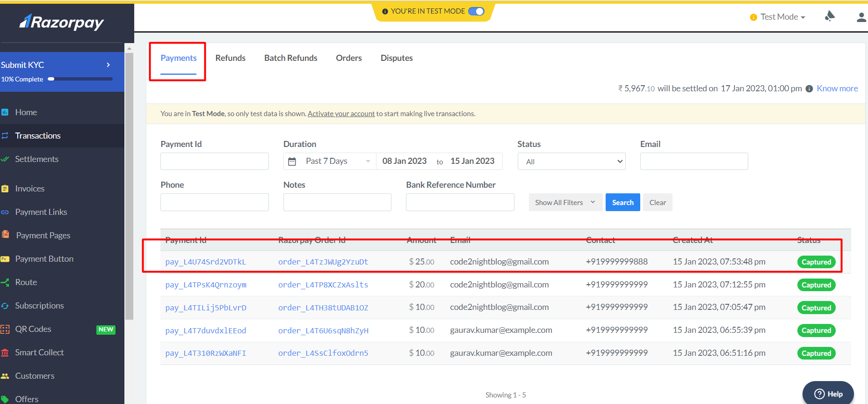The width and height of the screenshot is (868, 404).
Task: Click the Payment Links chain icon
Action: click(5, 212)
